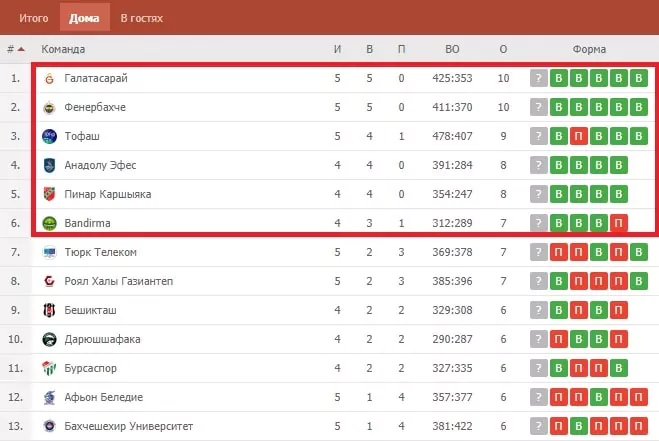The width and height of the screenshot is (659, 441).
Task: Select the В гостях tab
Action: 142,18
